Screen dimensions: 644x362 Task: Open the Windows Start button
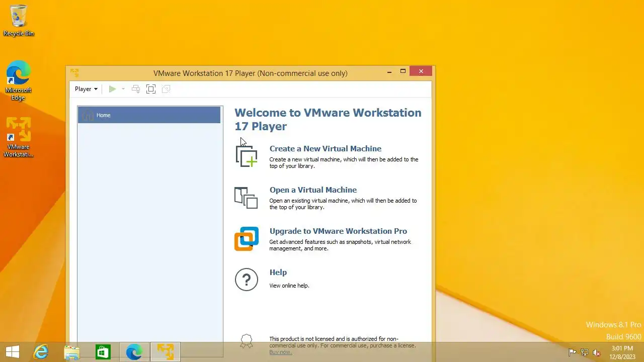pos(13,352)
